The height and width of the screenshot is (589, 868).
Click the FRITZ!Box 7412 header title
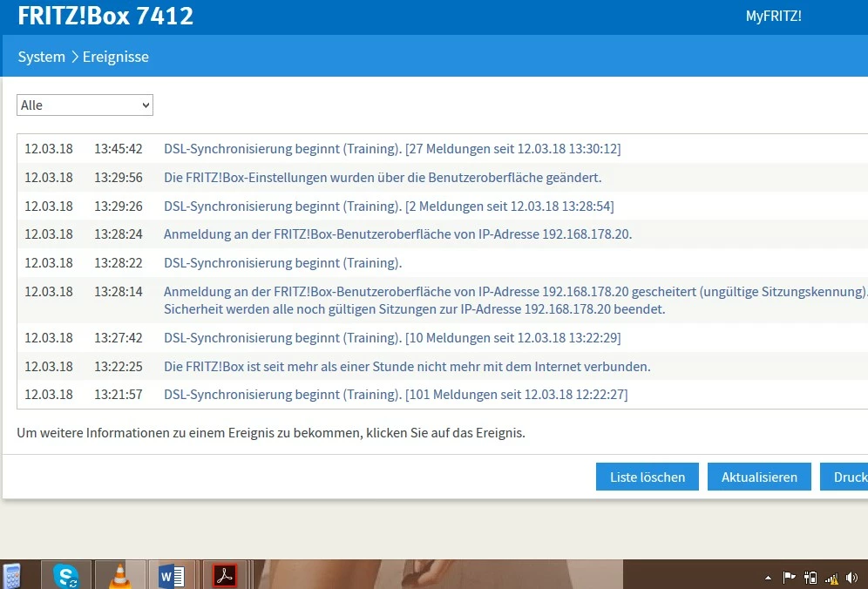click(x=105, y=16)
